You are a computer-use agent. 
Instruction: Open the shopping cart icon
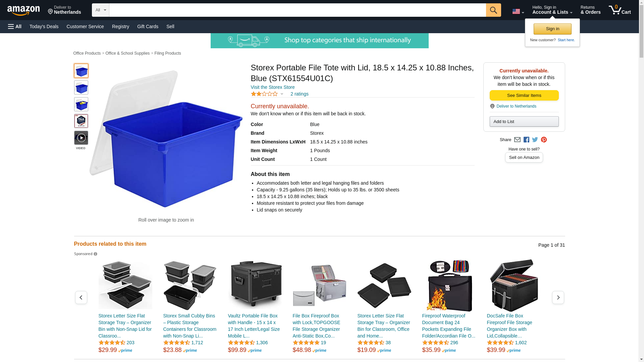620,10
